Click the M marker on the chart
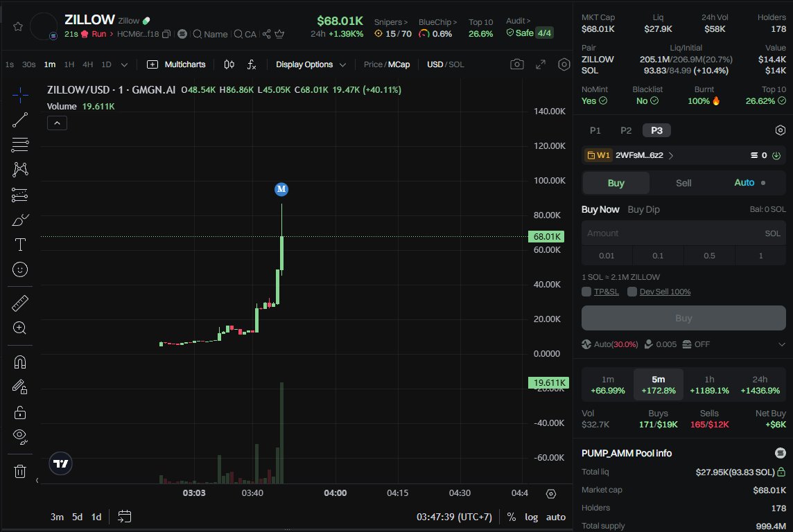793x532 pixels. tap(281, 189)
